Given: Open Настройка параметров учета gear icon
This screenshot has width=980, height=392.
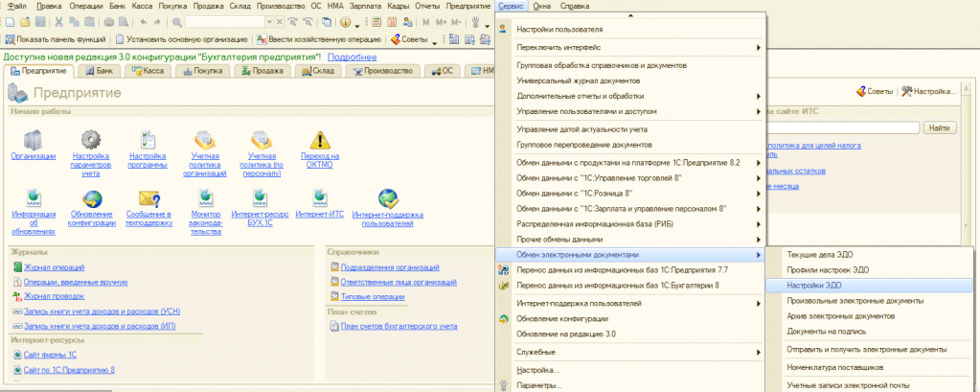Looking at the screenshot, I should pos(91,139).
